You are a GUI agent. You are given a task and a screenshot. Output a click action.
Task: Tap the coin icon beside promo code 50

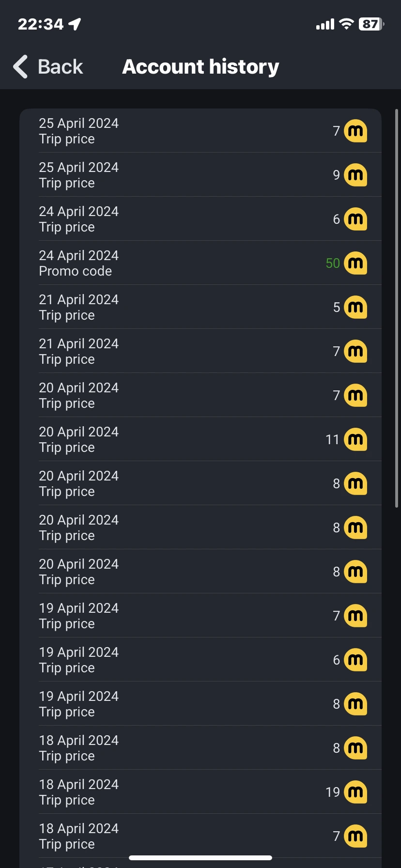pos(355,263)
